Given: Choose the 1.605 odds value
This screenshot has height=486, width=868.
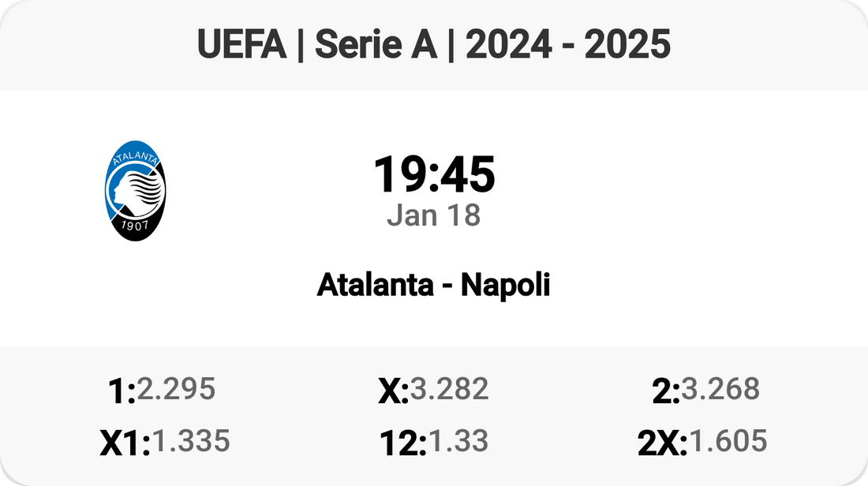Looking at the screenshot, I should pyautogui.click(x=728, y=441).
